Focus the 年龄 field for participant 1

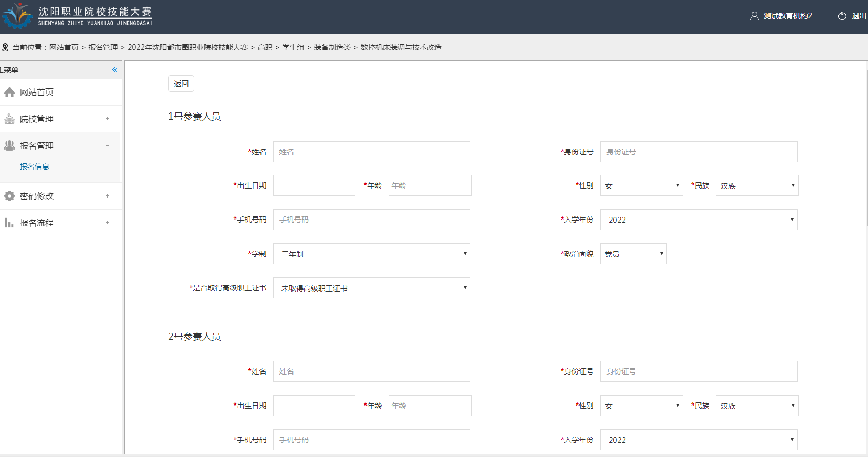pyautogui.click(x=430, y=185)
